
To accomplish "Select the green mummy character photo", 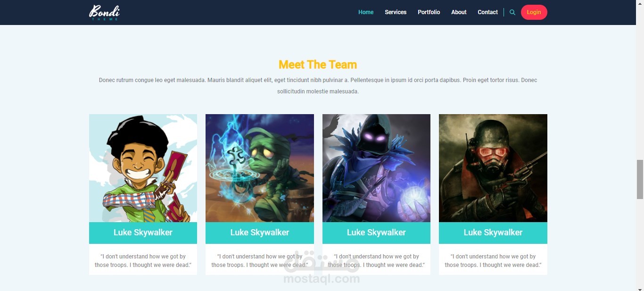I will [260, 168].
